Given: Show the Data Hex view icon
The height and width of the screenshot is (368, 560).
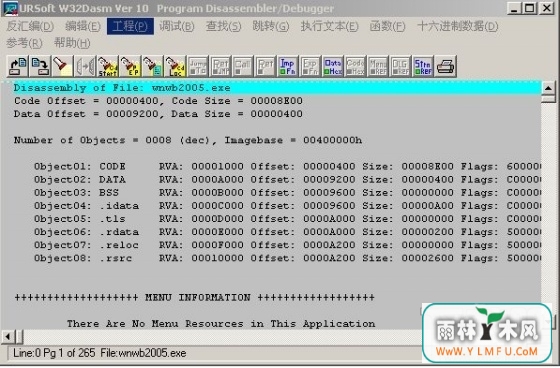Looking at the screenshot, I should point(332,66).
